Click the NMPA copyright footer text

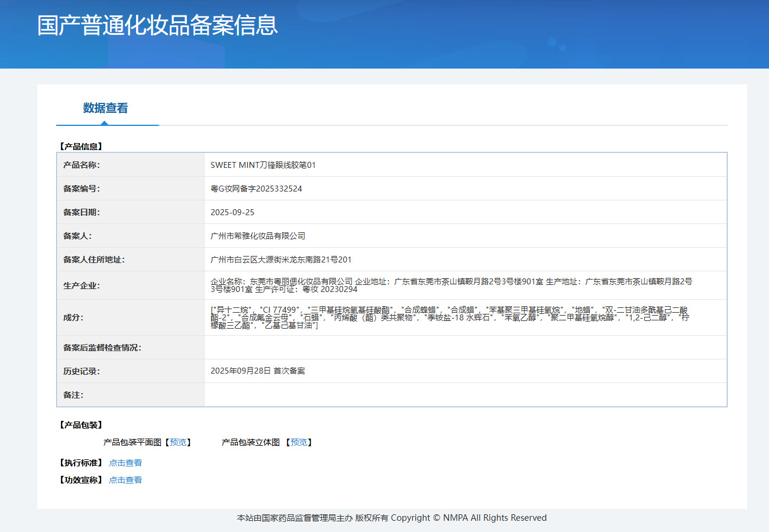392,518
